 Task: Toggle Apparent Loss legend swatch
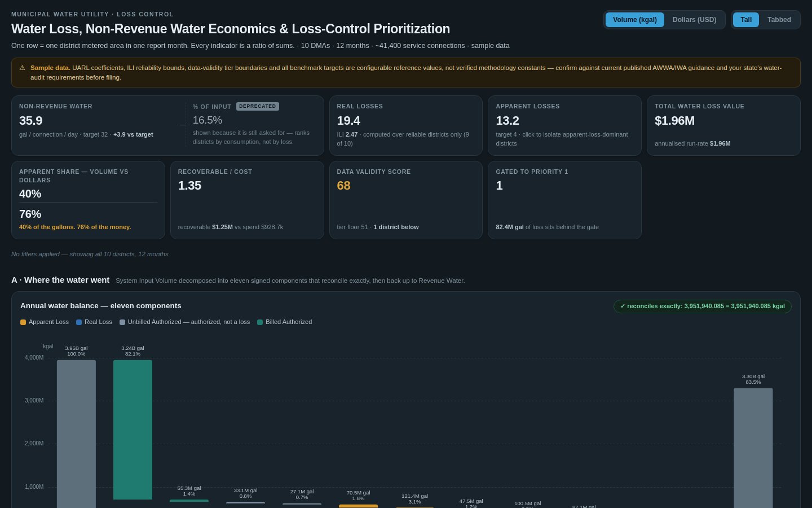point(23,322)
